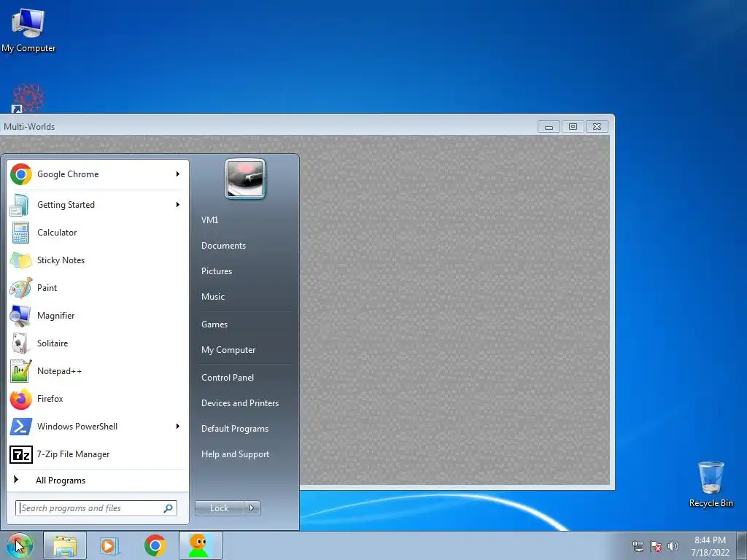Open the Magnifier icon
The width and height of the screenshot is (747, 560).
pyautogui.click(x=20, y=315)
